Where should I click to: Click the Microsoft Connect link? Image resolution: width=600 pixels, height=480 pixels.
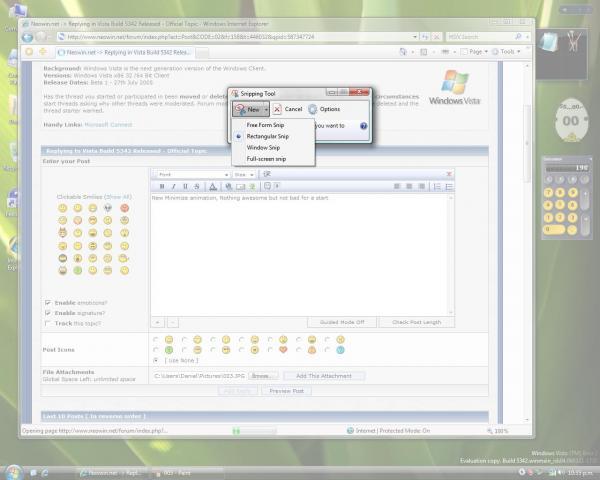[x=108, y=125]
